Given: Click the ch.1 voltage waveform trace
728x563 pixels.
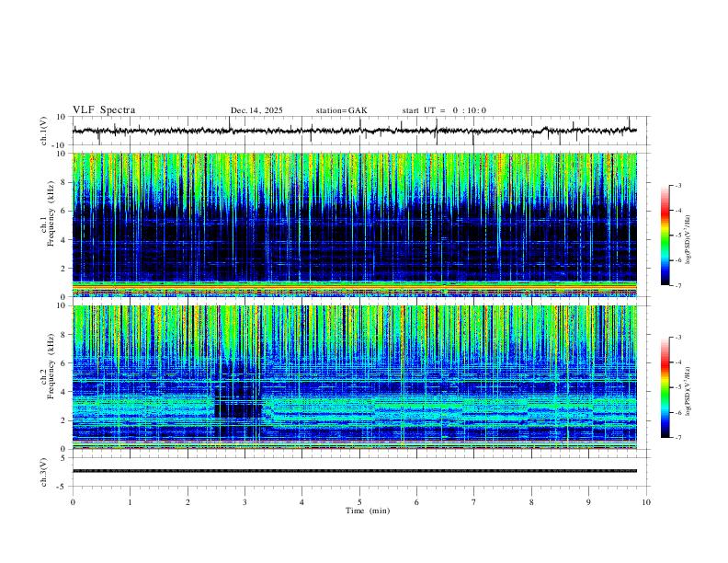Looking at the screenshot, I should [354, 131].
